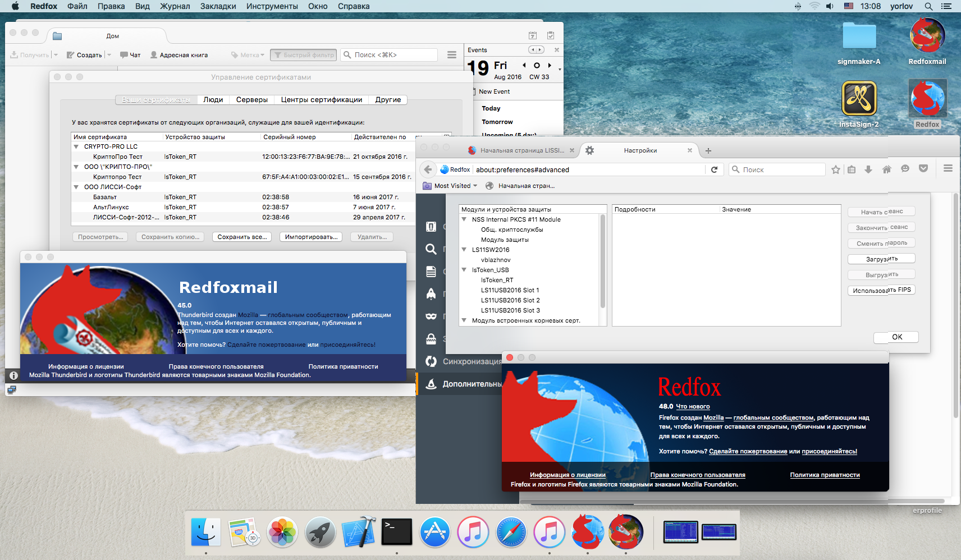The height and width of the screenshot is (560, 961).
Task: Click the Импортировать certificate button
Action: click(x=311, y=237)
